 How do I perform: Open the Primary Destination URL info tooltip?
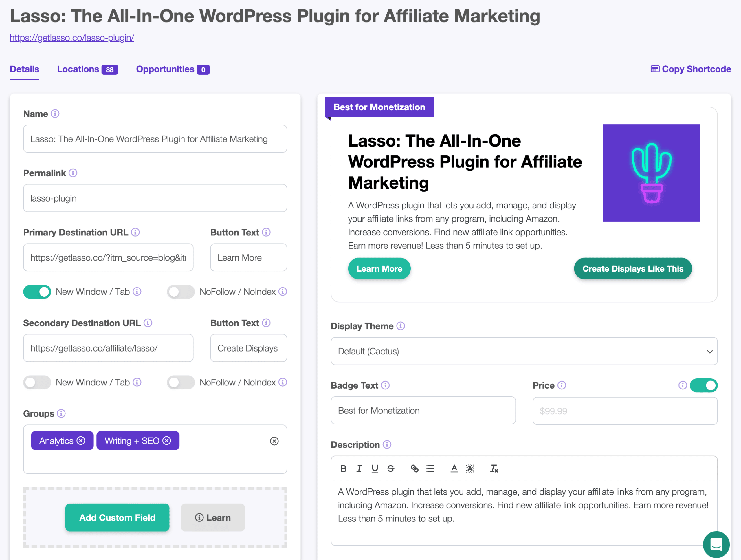[135, 232]
